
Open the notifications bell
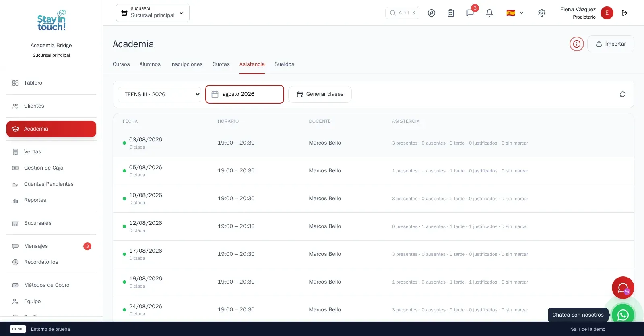coord(489,13)
